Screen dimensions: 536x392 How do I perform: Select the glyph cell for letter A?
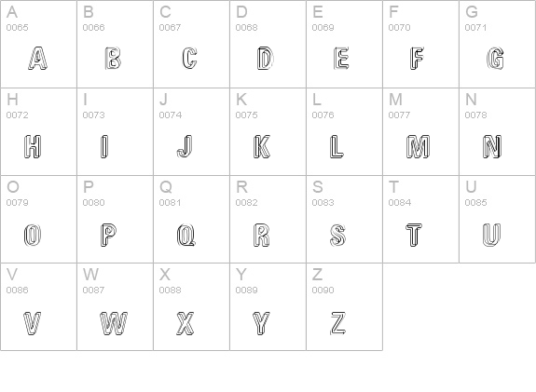click(38, 44)
